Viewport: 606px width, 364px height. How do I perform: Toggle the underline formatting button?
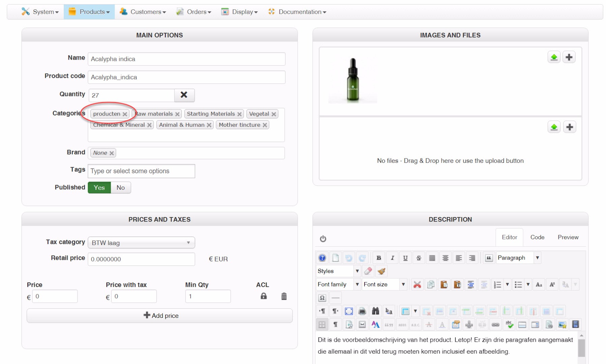[x=405, y=258]
